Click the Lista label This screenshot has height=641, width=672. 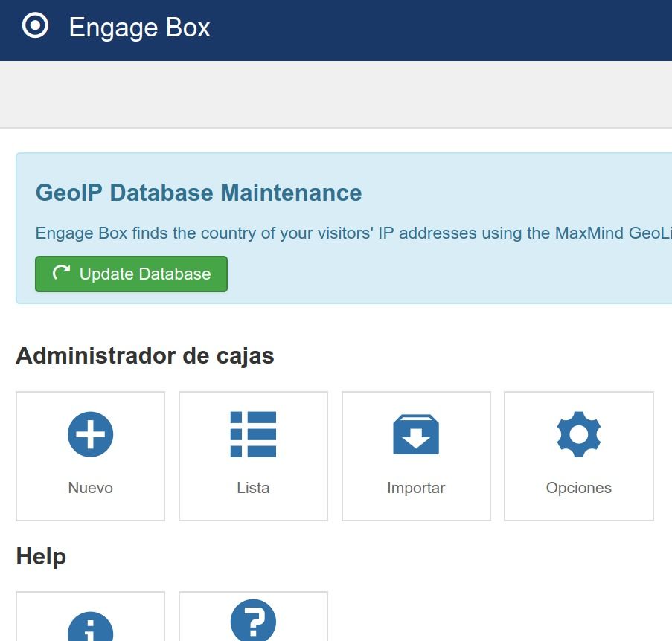click(253, 488)
